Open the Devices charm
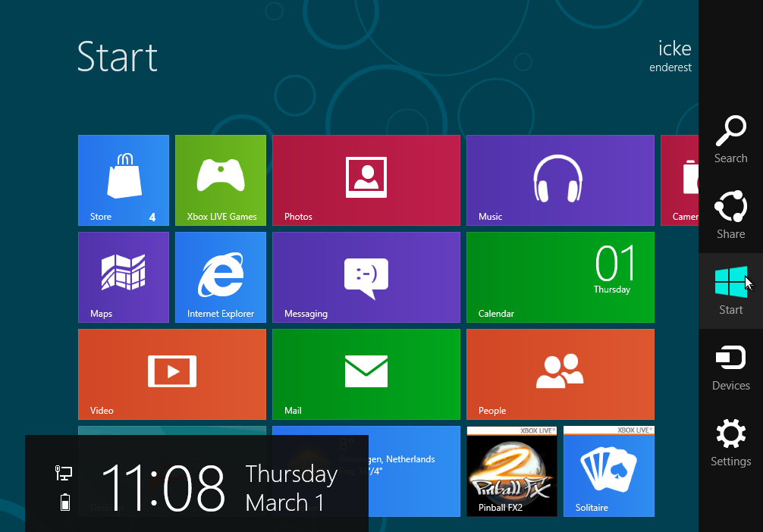 click(730, 366)
